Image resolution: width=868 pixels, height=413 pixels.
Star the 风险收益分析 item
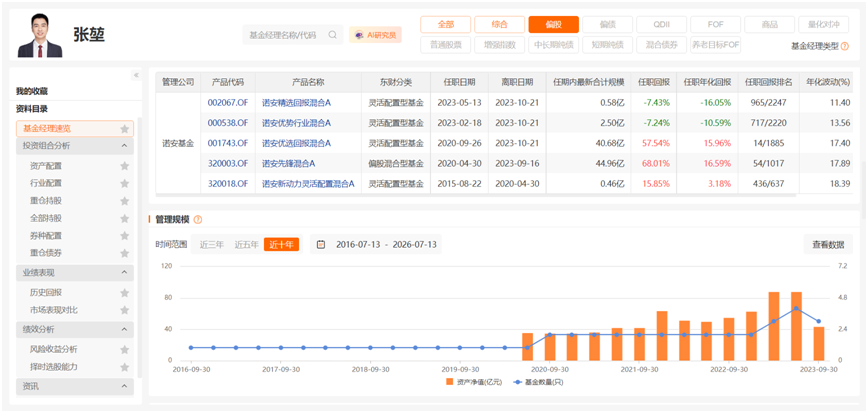click(125, 349)
